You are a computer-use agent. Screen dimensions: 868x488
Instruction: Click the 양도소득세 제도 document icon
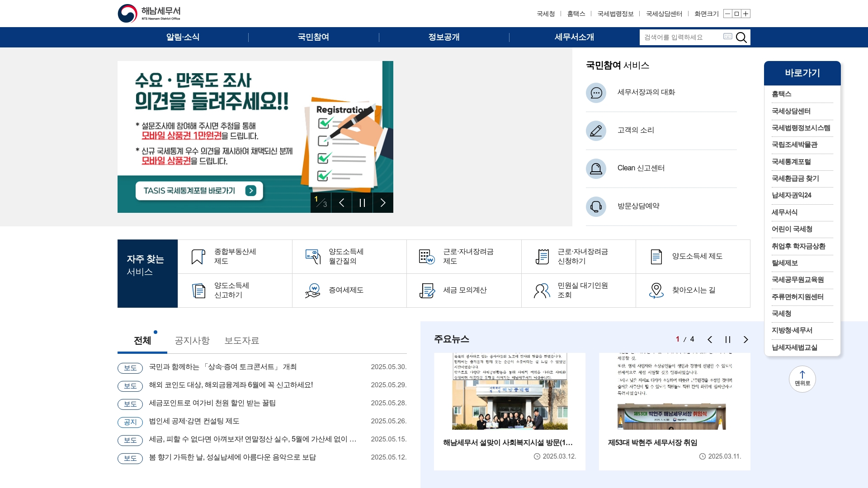[656, 257]
